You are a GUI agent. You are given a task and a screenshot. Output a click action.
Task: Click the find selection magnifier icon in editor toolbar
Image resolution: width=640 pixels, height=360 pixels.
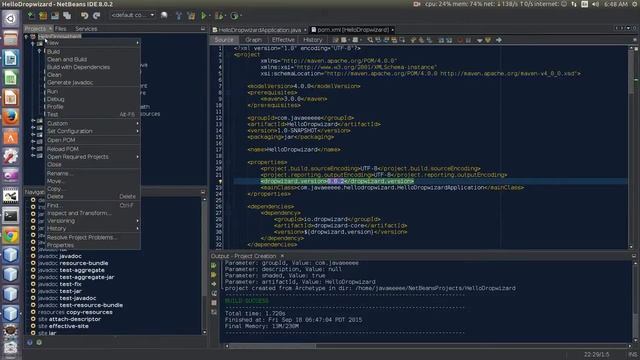click(x=370, y=40)
